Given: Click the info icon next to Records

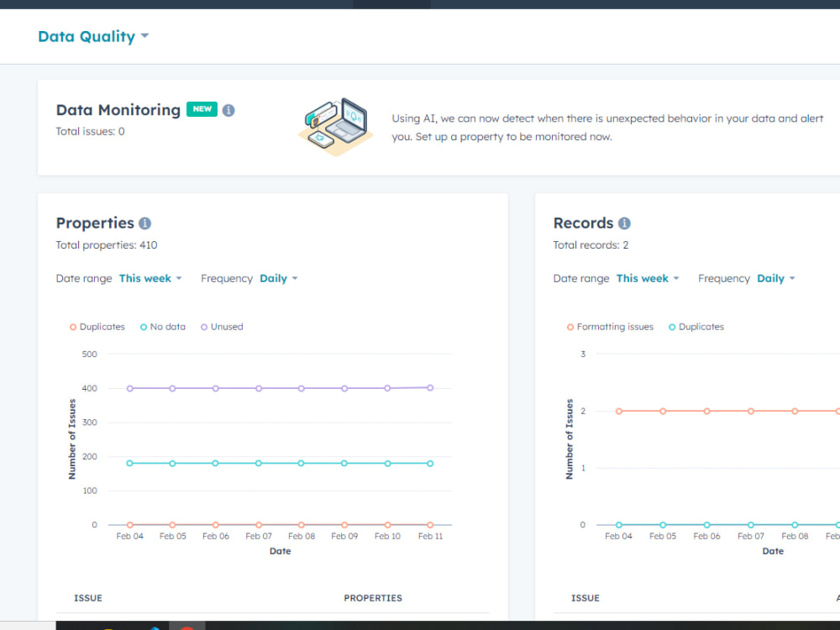Looking at the screenshot, I should [623, 223].
